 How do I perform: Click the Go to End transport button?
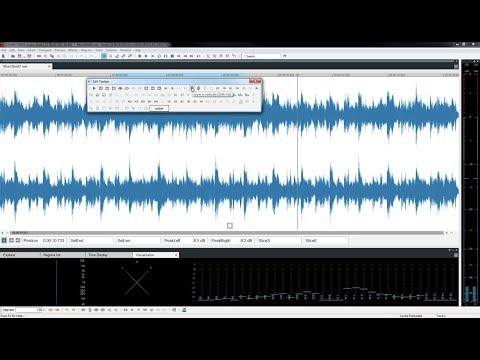click(x=198, y=56)
